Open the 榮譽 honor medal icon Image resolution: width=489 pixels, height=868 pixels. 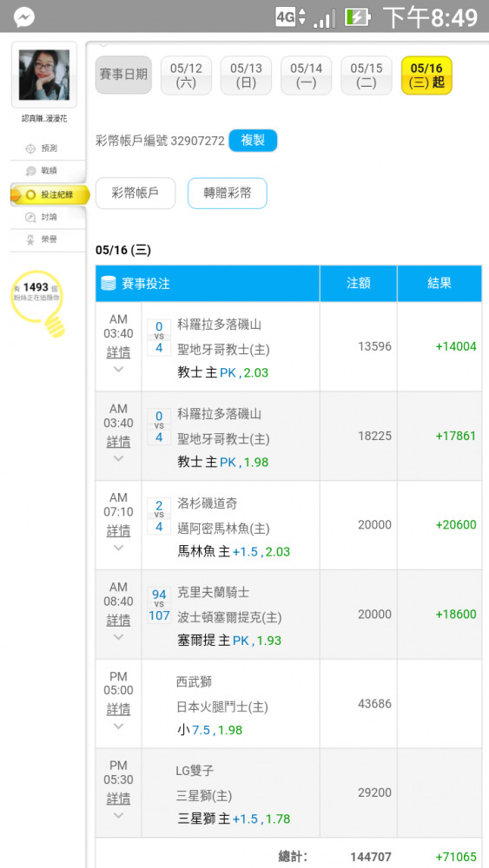point(31,240)
